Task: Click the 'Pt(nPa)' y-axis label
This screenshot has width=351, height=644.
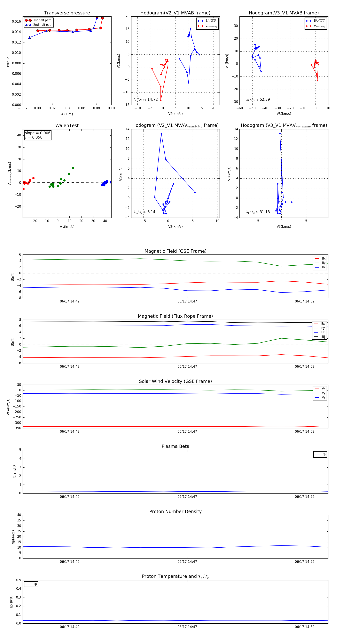Action: [x=8, y=61]
